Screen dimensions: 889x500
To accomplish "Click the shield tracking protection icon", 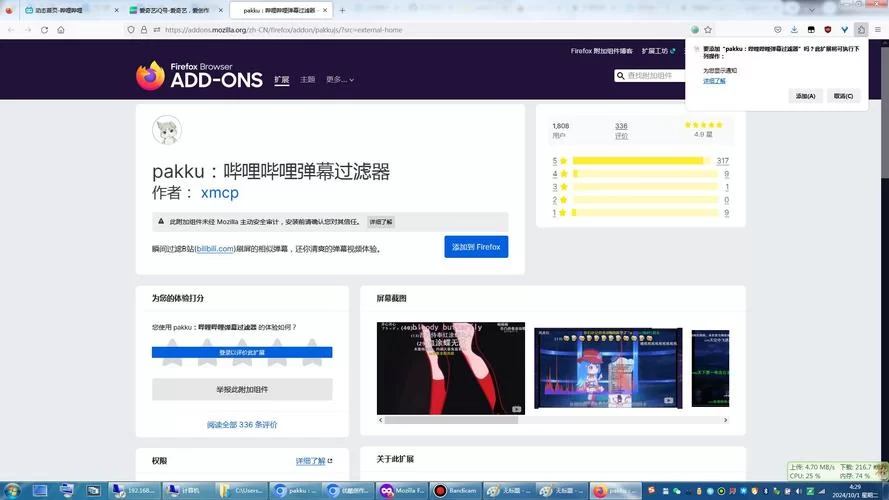I will [x=131, y=29].
